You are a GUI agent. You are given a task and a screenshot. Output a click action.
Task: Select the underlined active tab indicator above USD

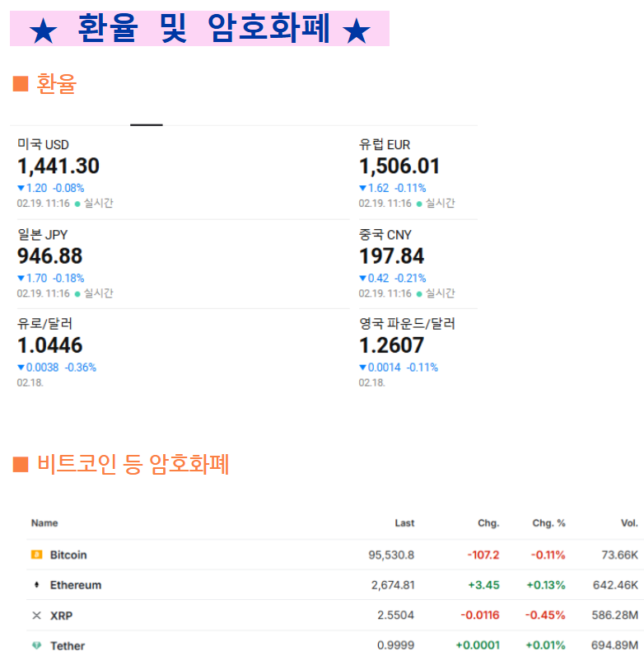tap(147, 124)
